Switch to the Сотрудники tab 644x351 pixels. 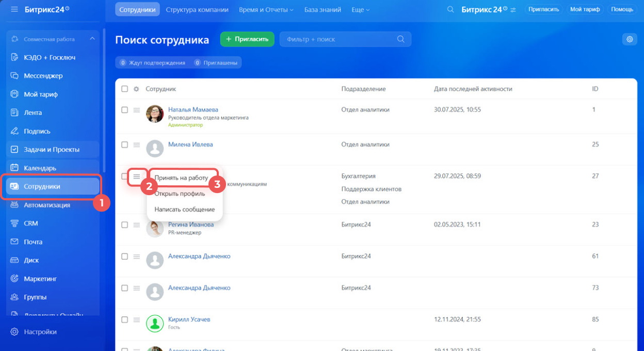coord(137,9)
